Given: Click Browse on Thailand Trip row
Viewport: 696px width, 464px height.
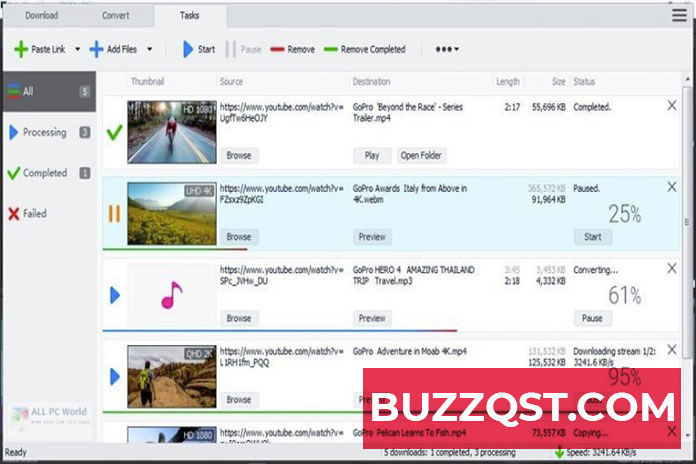Looking at the screenshot, I should click(239, 318).
